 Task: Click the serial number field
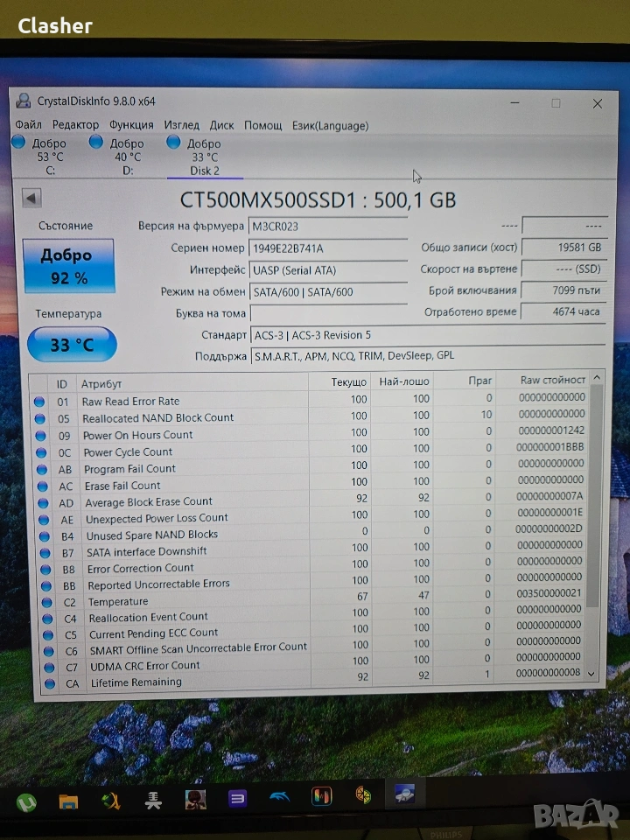coord(328,248)
